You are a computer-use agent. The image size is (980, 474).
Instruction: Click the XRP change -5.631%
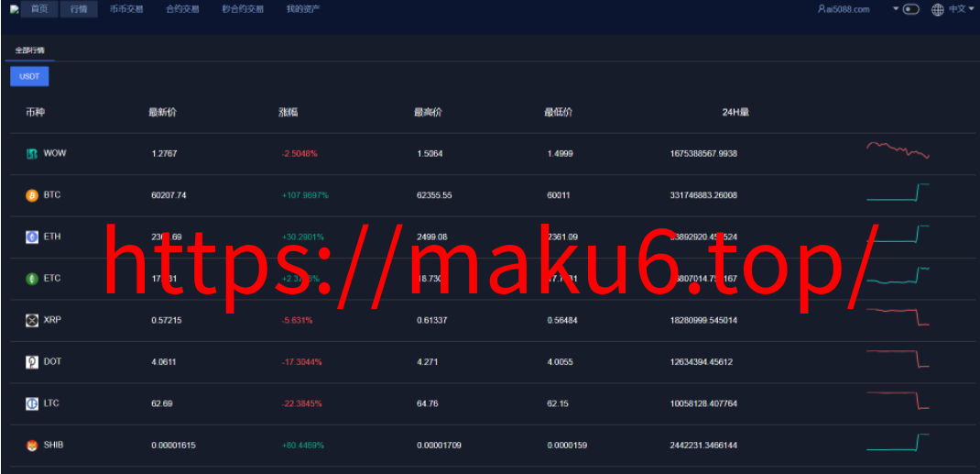tap(297, 320)
